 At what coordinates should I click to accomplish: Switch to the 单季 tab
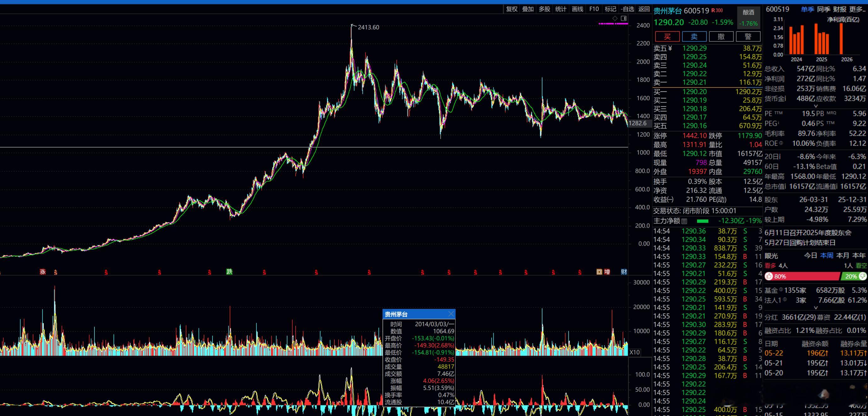click(807, 9)
